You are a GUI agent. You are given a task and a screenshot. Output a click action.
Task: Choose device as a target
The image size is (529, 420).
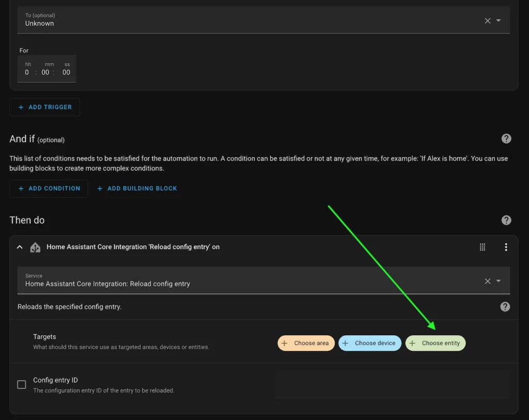[370, 343]
